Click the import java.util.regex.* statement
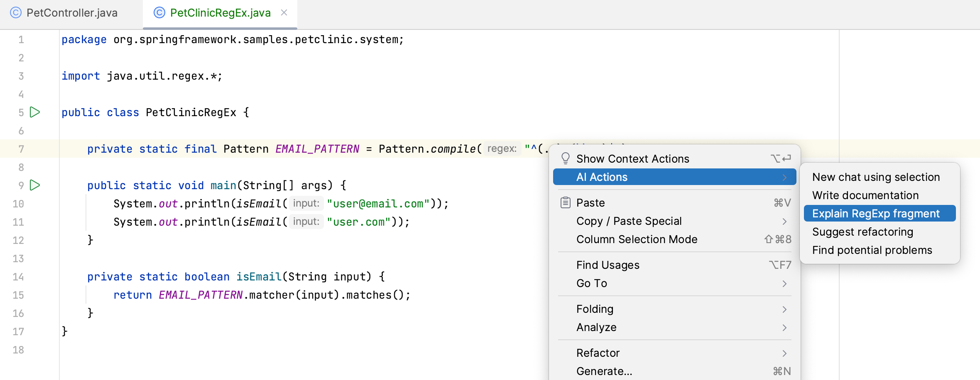Screen dimensions: 980x380 (142, 76)
